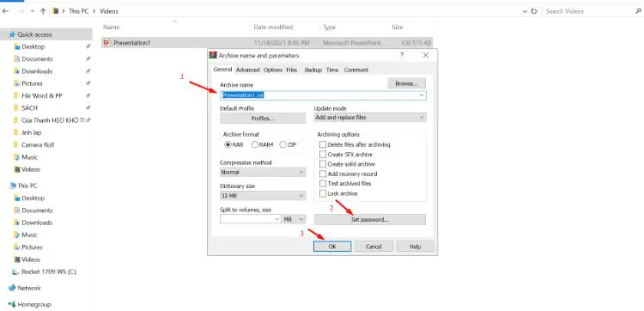Open the Network icon in sidebar

click(x=12, y=288)
